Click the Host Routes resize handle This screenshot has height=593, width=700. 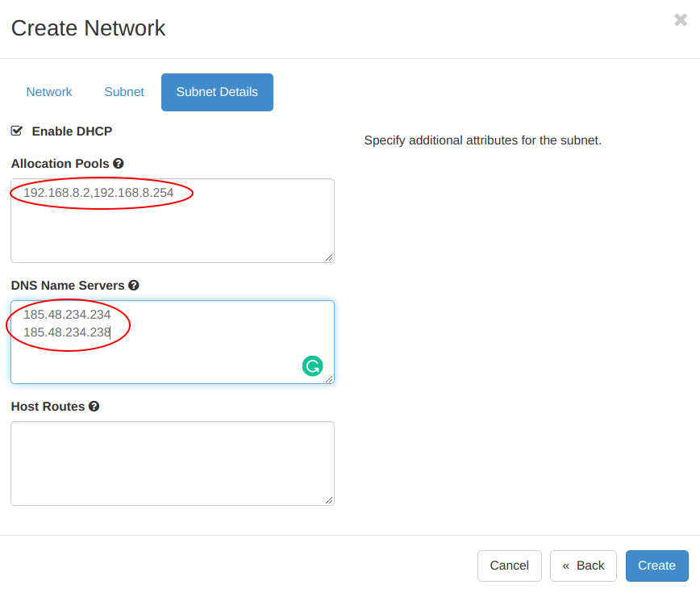click(329, 500)
